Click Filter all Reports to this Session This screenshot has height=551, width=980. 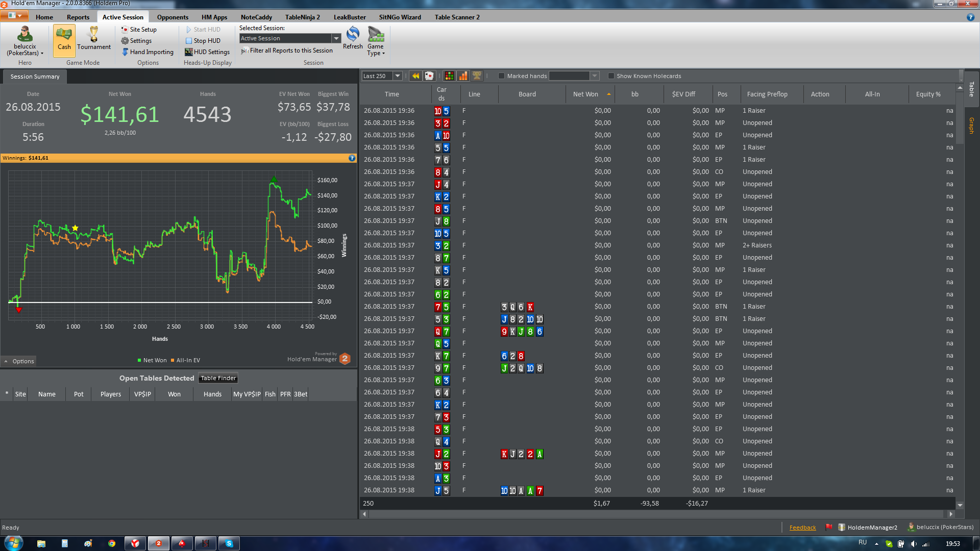coord(287,51)
